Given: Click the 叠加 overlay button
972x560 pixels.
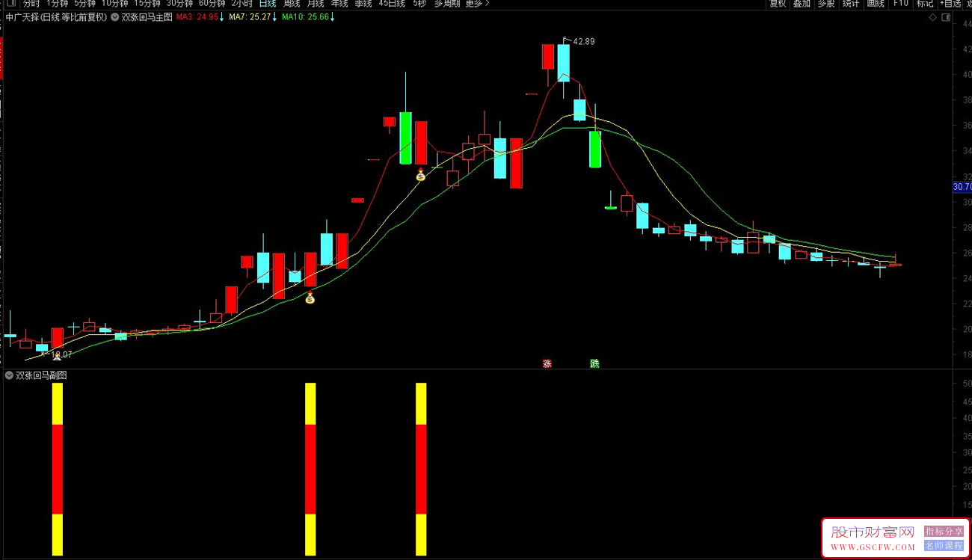Looking at the screenshot, I should pyautogui.click(x=802, y=4).
